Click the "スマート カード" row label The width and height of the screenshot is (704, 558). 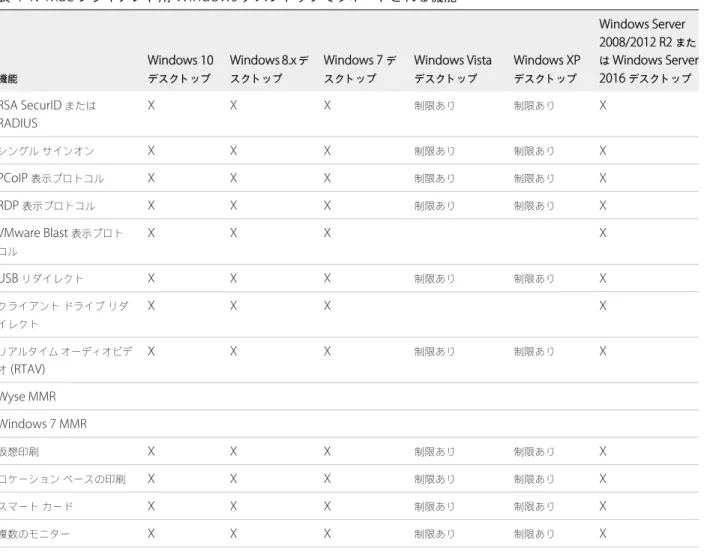[x=36, y=506]
